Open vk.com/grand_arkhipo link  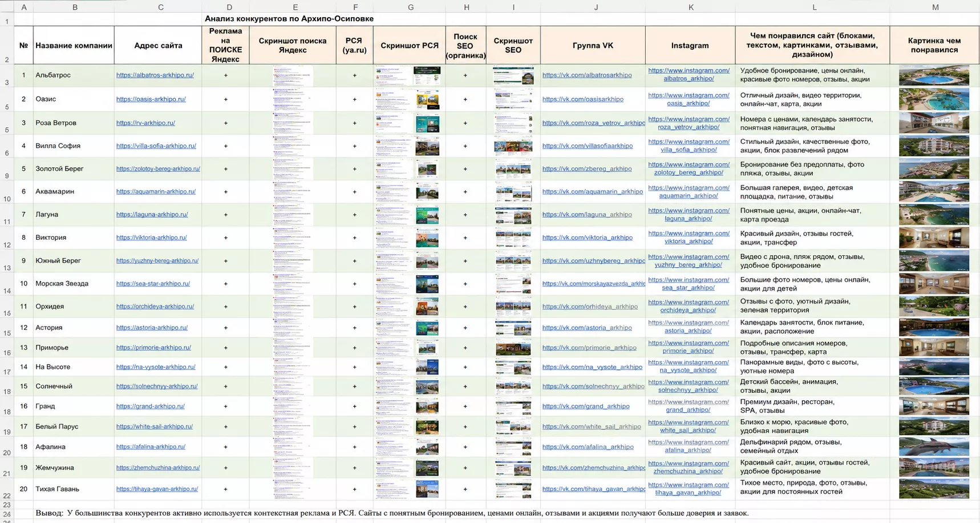pyautogui.click(x=586, y=406)
